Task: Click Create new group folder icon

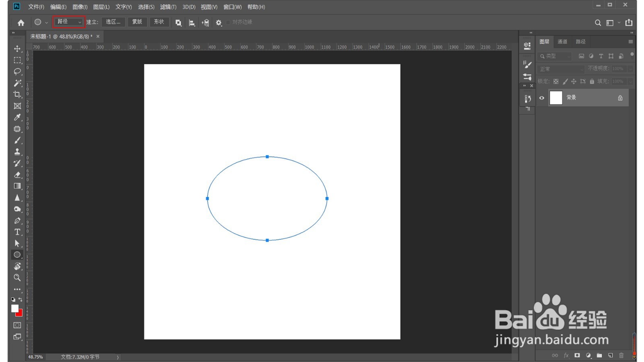Action: pyautogui.click(x=599, y=355)
